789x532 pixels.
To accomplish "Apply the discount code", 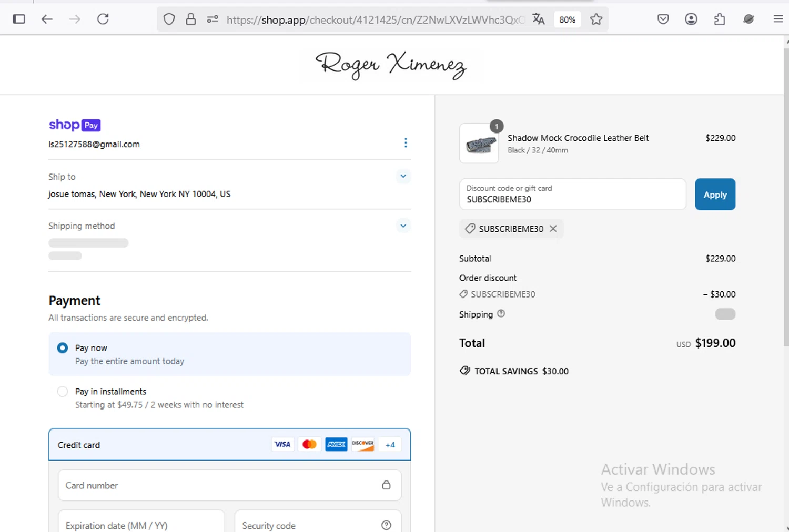I will [715, 195].
